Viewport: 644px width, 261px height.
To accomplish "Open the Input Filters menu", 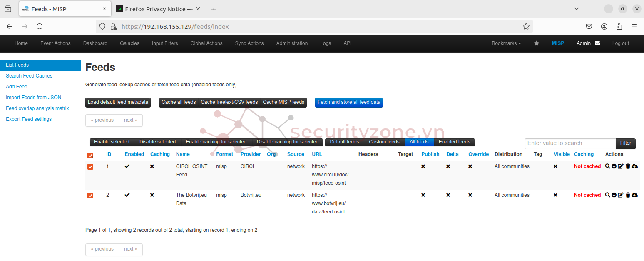I will (165, 43).
